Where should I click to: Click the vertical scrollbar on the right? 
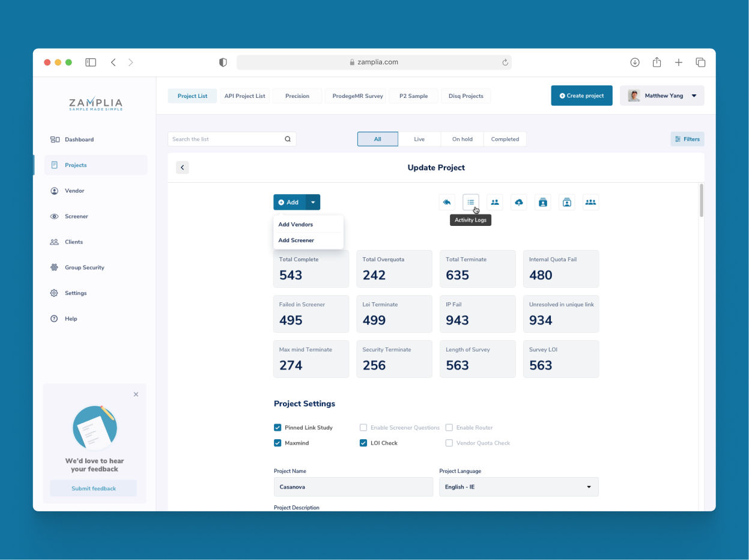pyautogui.click(x=702, y=201)
